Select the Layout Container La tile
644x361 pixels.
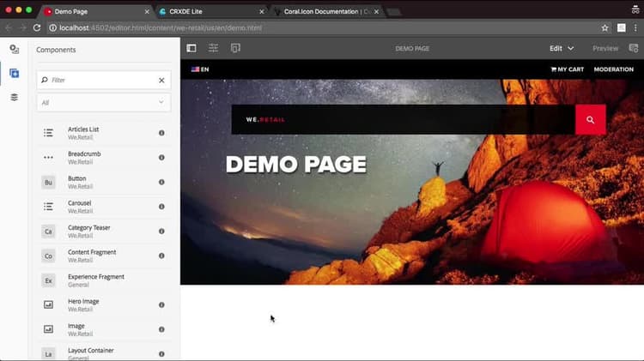(x=48, y=354)
